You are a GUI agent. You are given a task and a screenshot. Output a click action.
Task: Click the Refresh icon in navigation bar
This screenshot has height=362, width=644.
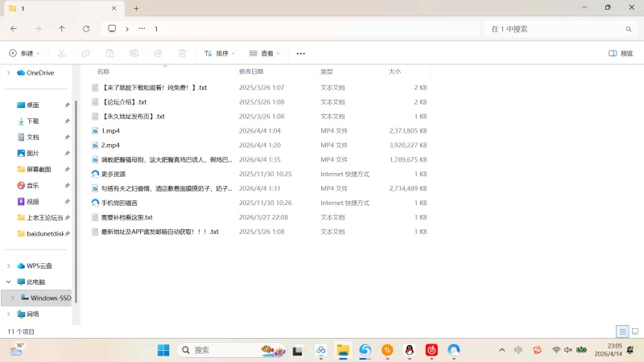coord(86,28)
